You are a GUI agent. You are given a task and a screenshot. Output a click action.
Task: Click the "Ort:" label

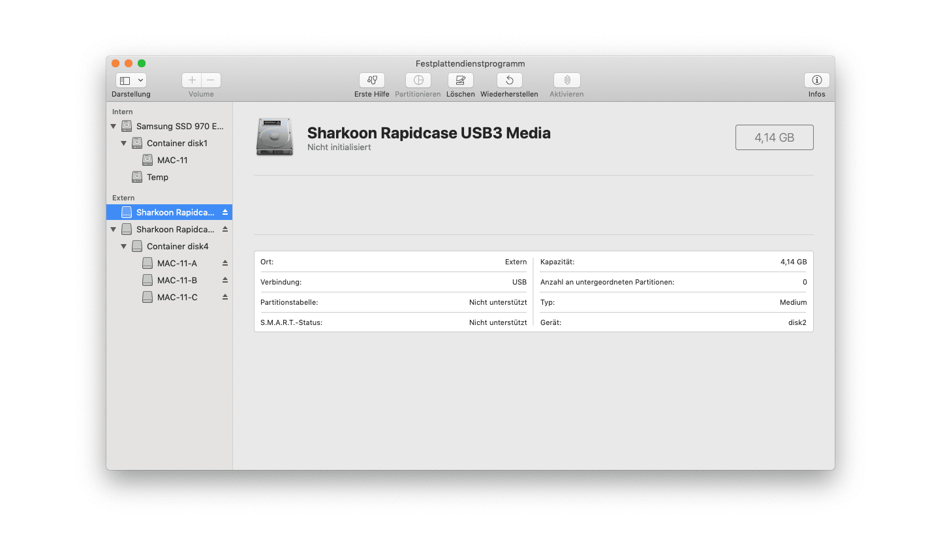pyautogui.click(x=267, y=262)
